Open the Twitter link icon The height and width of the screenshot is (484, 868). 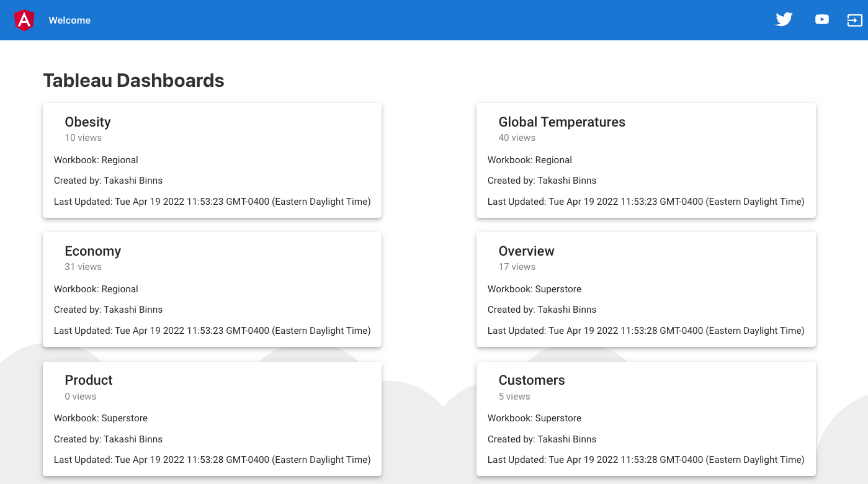pyautogui.click(x=784, y=20)
